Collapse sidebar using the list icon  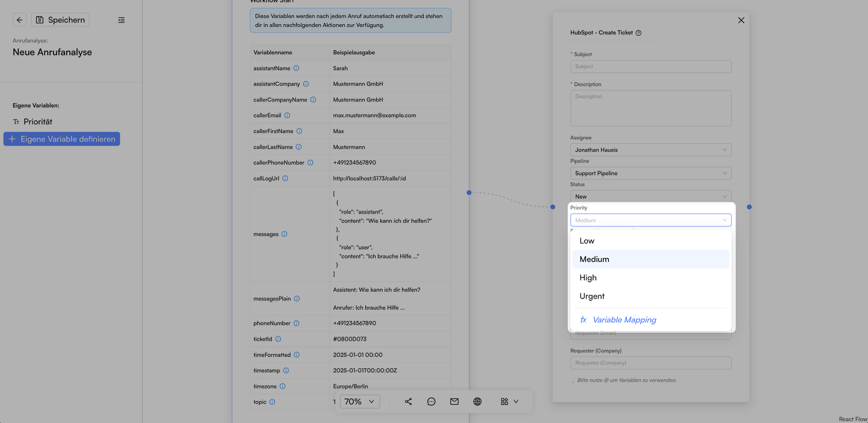click(121, 20)
